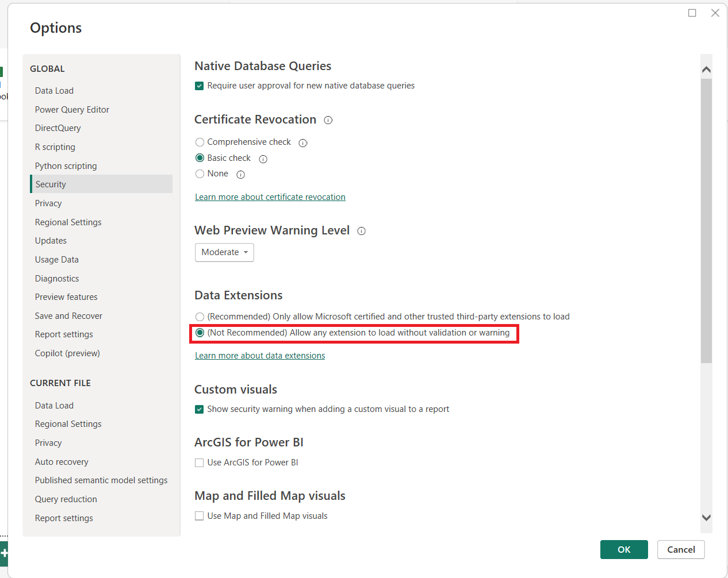The image size is (728, 578).
Task: Enable Use Map and Filled Map visuals
Action: (200, 517)
